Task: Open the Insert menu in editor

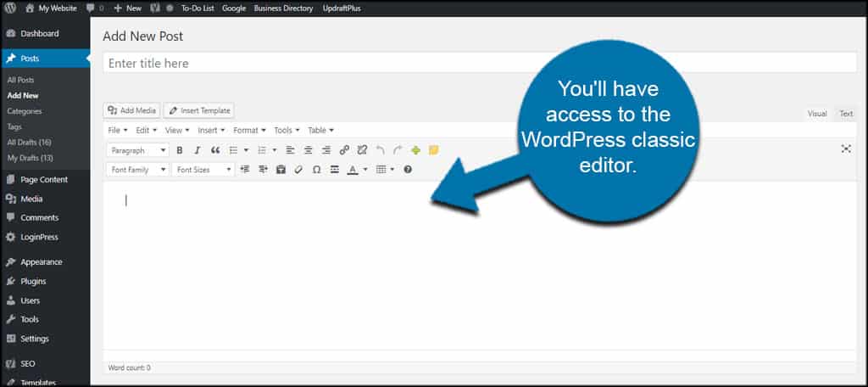Action: tap(211, 131)
